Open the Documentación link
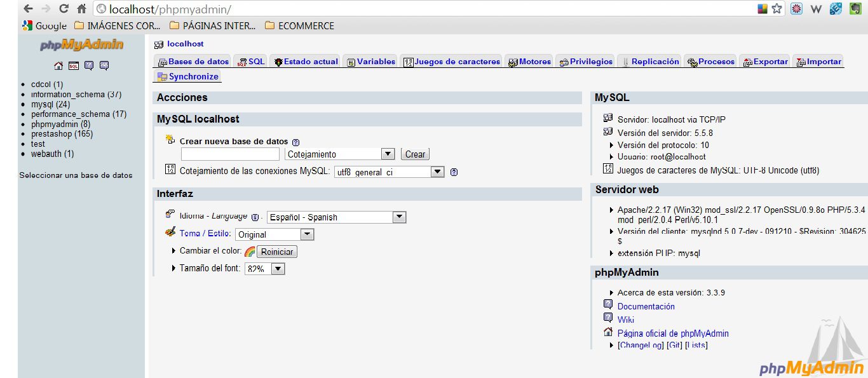 click(646, 306)
